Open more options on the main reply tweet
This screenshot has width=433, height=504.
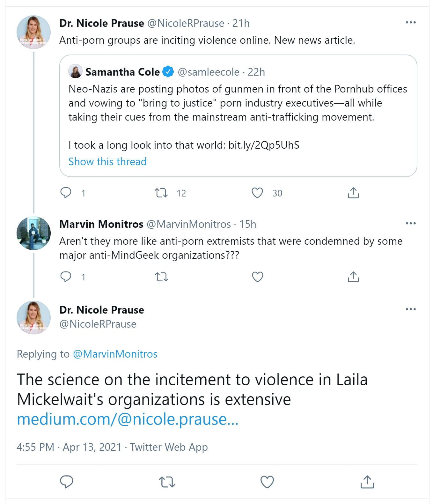tap(411, 309)
